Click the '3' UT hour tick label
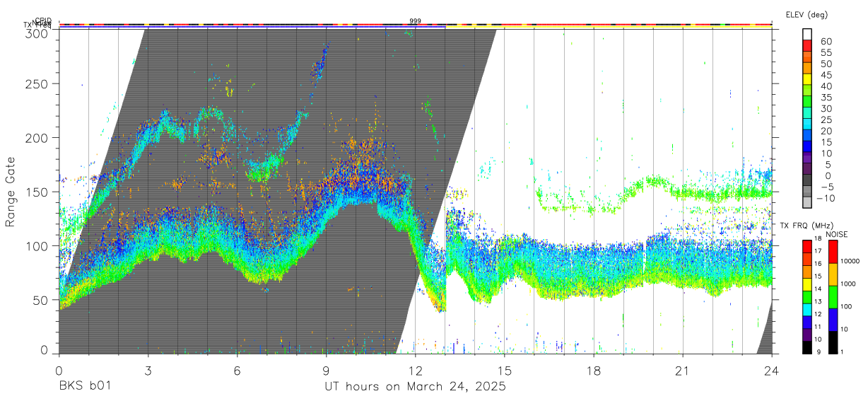The width and height of the screenshot is (868, 401). 148,371
